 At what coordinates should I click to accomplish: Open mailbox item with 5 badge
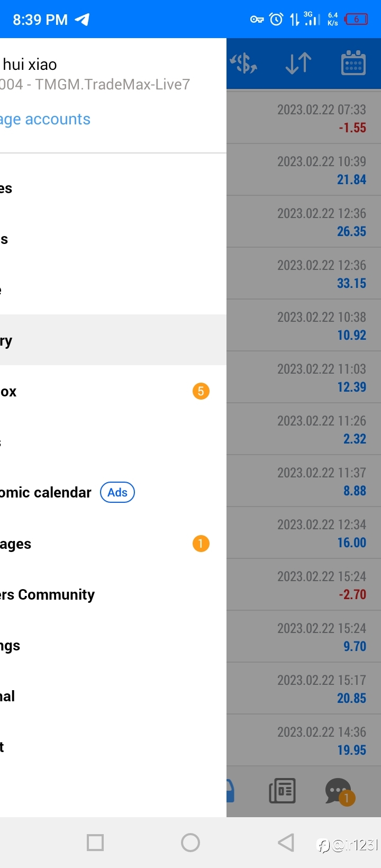coord(113,391)
